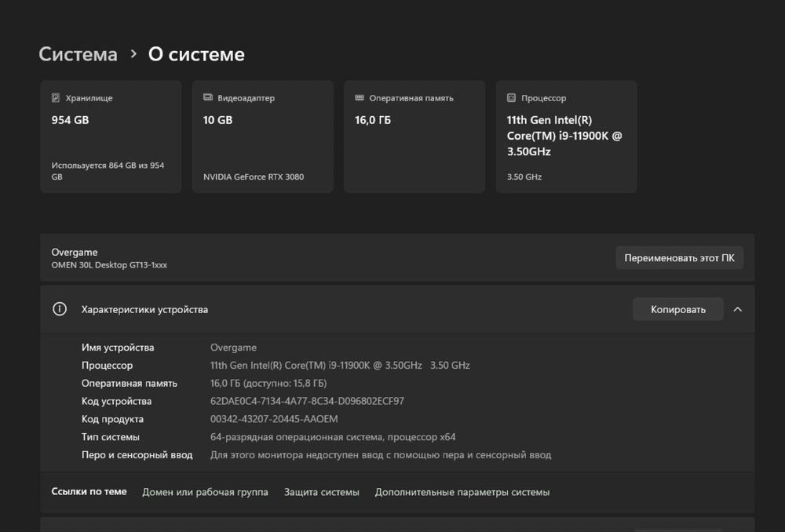Collapse the Характеристики устройства section via chevron
The height and width of the screenshot is (532, 785).
[737, 309]
